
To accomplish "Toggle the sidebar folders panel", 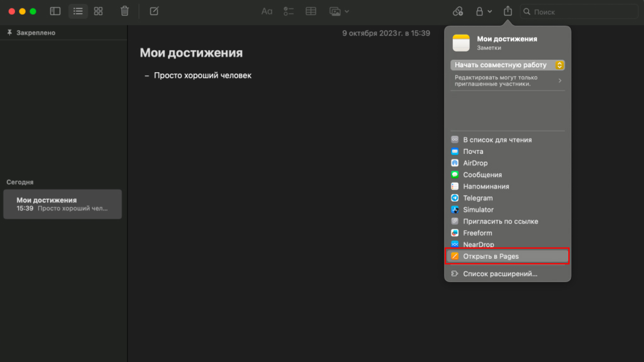I will pyautogui.click(x=55, y=11).
